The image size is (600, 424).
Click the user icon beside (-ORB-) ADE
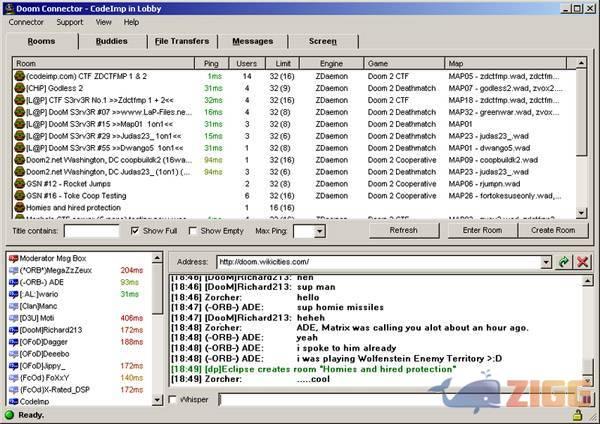coord(13,282)
